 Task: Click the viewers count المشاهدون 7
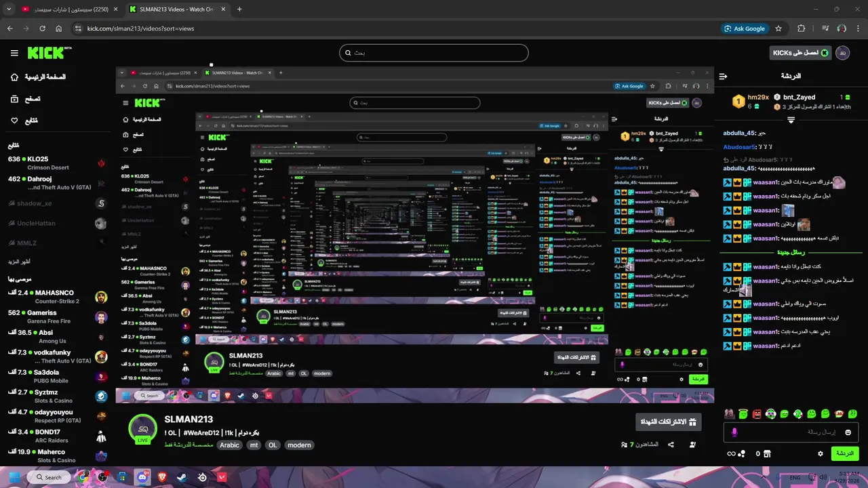(640, 445)
